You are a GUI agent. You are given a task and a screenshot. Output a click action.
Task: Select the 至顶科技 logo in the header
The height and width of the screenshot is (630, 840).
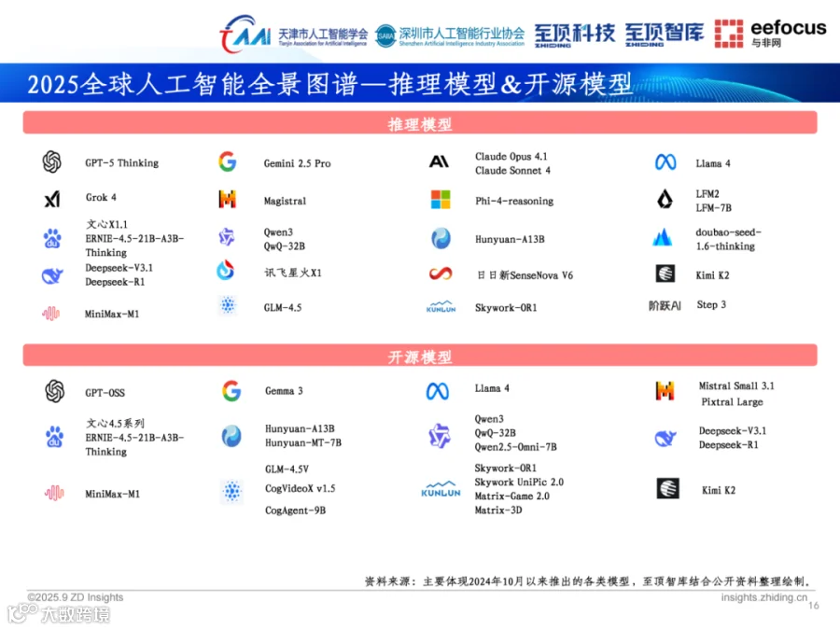tap(574, 35)
